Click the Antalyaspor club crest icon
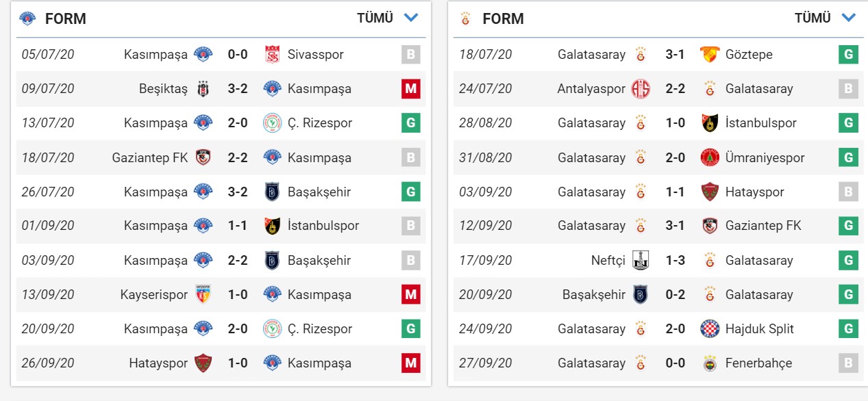Screen dimensions: 868x401 point(641,89)
